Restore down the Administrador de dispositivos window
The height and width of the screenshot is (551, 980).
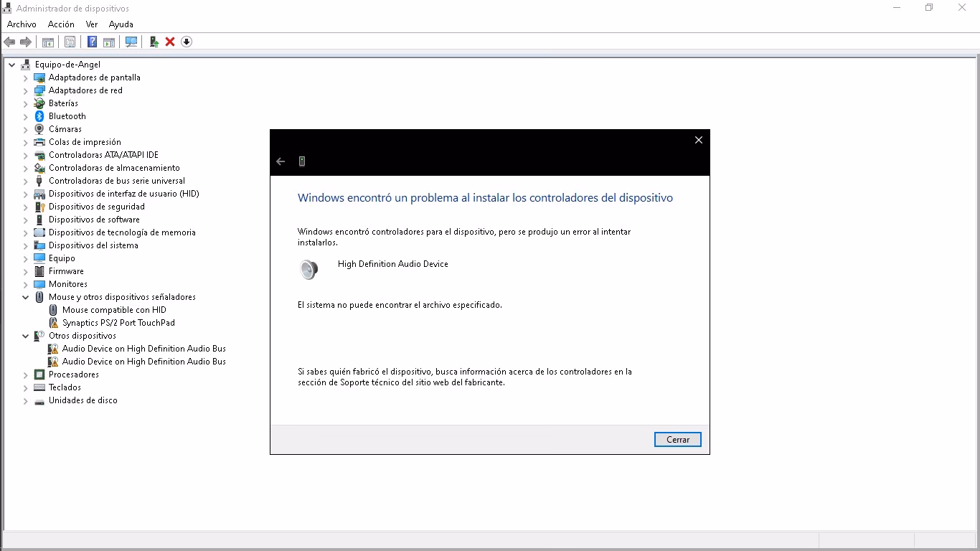coord(929,8)
